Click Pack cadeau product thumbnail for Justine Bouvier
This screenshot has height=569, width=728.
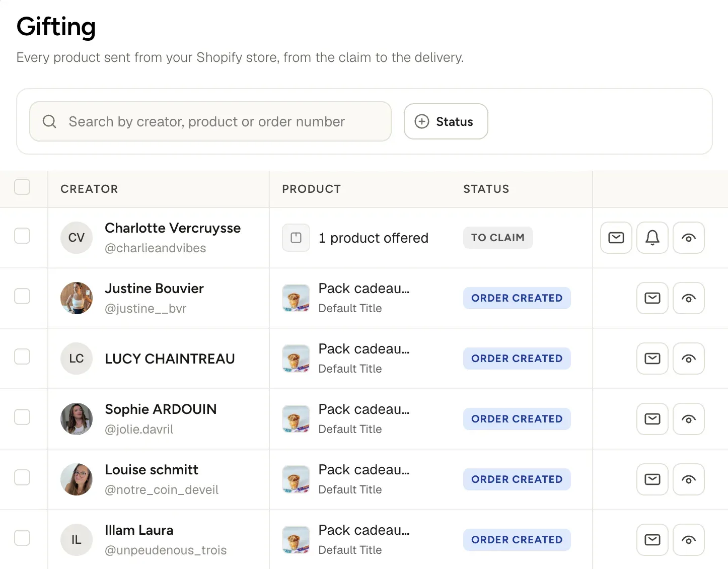coord(296,298)
